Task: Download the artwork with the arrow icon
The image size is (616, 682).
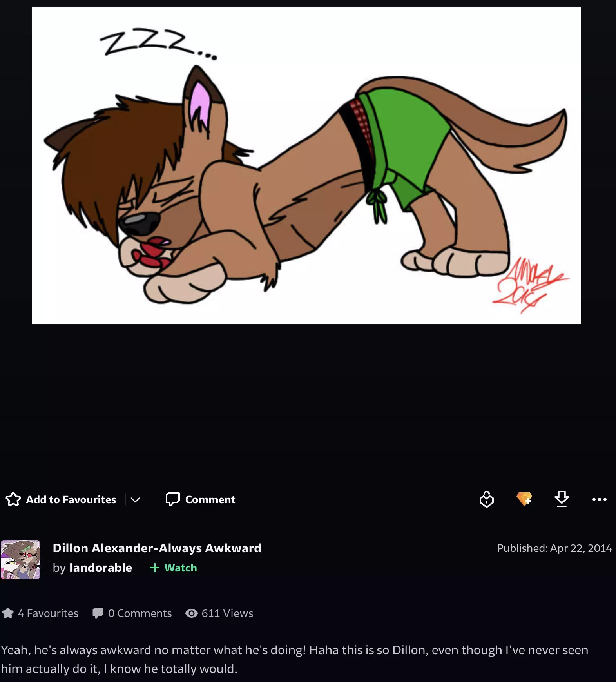Action: click(x=562, y=499)
